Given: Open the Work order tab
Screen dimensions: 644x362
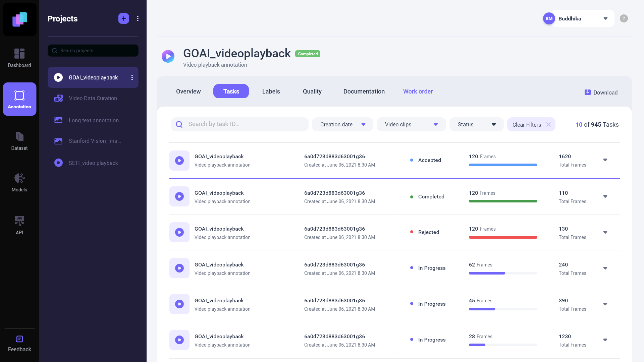Looking at the screenshot, I should [x=418, y=91].
